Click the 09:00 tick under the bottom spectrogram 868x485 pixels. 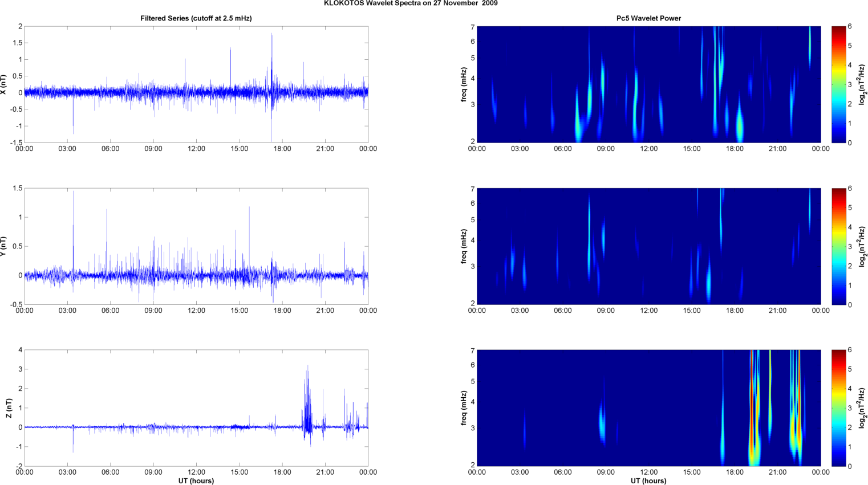(606, 472)
